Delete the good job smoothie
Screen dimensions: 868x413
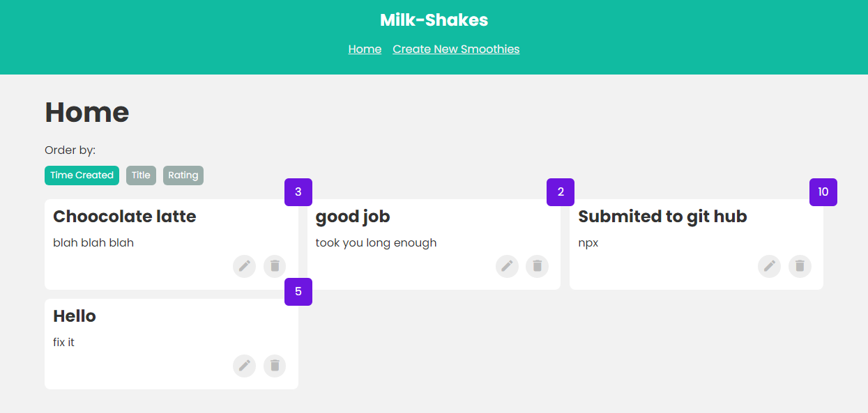tap(537, 266)
